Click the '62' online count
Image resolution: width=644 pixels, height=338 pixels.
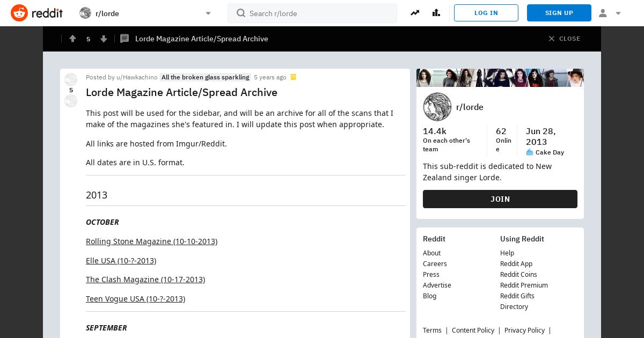pyautogui.click(x=501, y=131)
